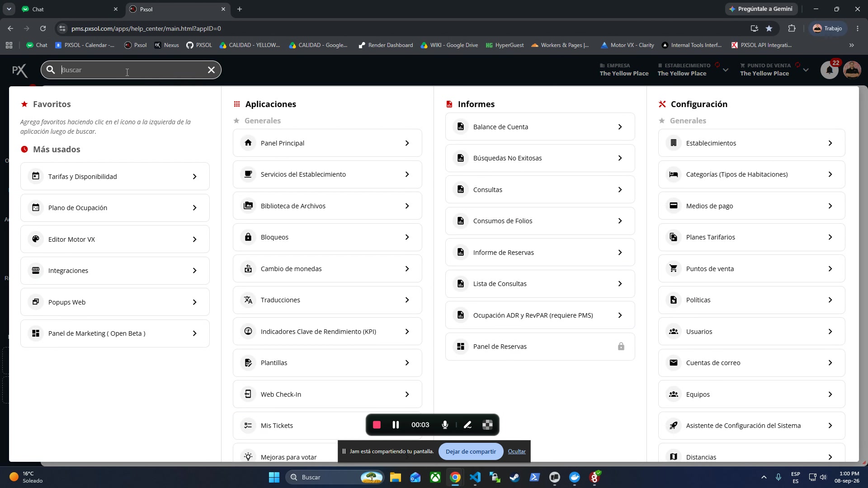Open the Render Dashboard bookmark
This screenshot has height=488, width=868.
pyautogui.click(x=385, y=45)
